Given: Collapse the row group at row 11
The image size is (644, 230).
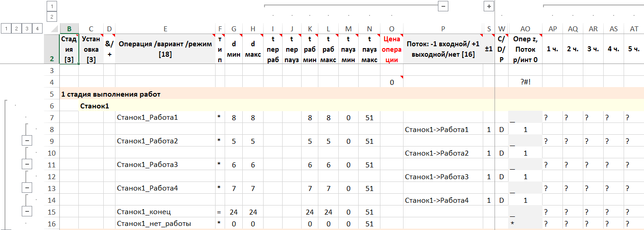Looking at the screenshot, I should point(27,165).
